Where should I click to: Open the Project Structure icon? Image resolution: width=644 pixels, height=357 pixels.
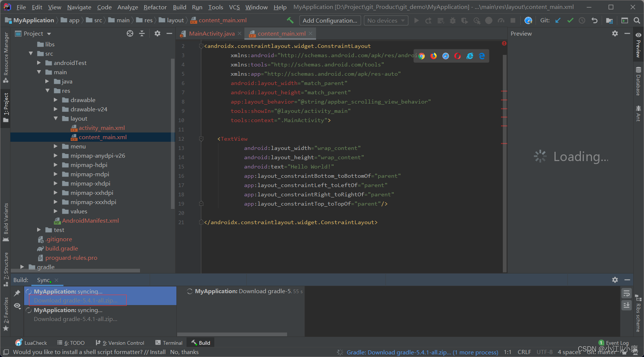609,20
